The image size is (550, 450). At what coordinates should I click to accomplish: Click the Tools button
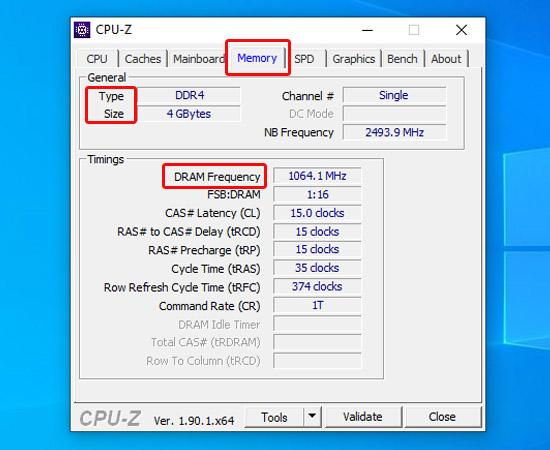click(274, 417)
